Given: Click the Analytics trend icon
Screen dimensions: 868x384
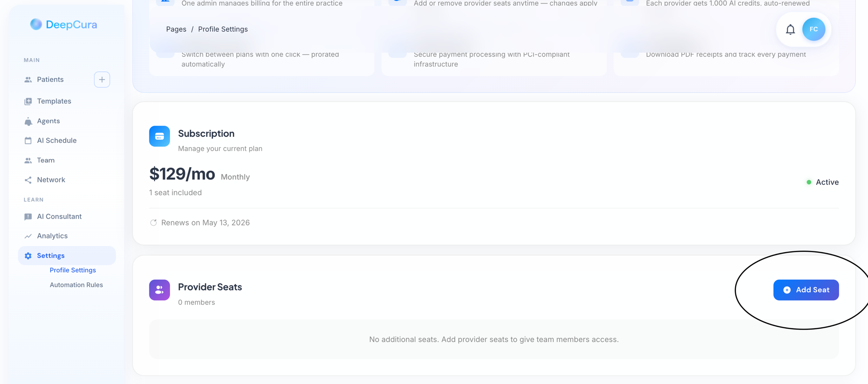Looking at the screenshot, I should coord(28,236).
